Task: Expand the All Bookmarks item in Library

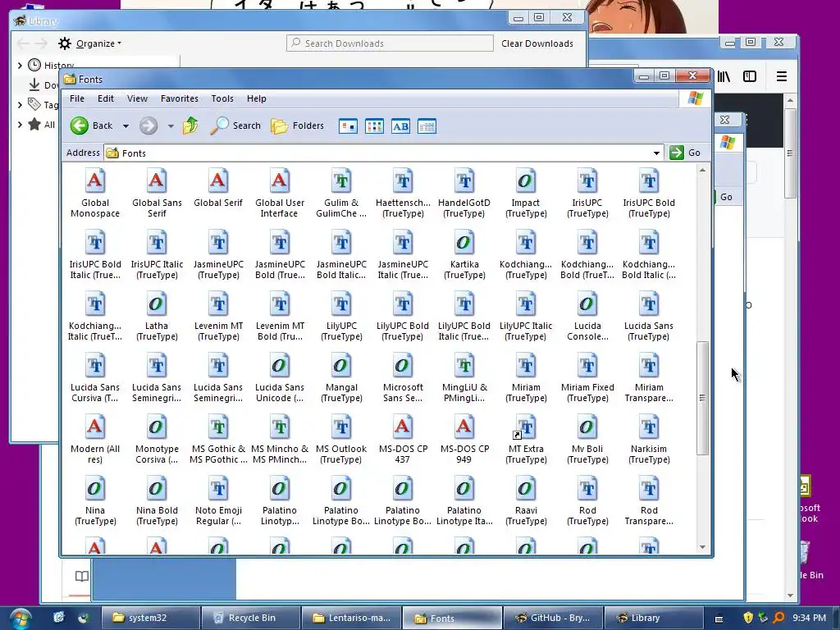Action: (20, 125)
